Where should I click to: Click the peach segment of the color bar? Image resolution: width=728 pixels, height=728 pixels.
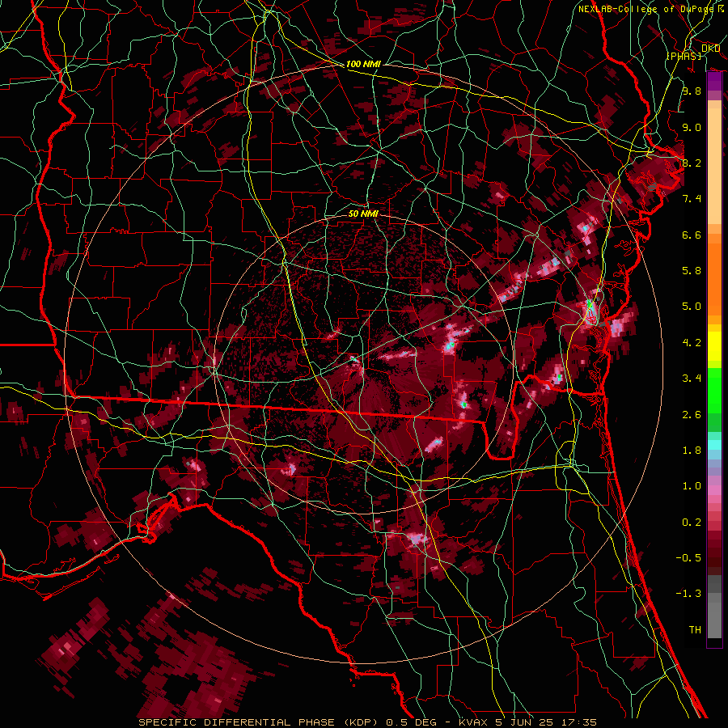pyautogui.click(x=714, y=167)
